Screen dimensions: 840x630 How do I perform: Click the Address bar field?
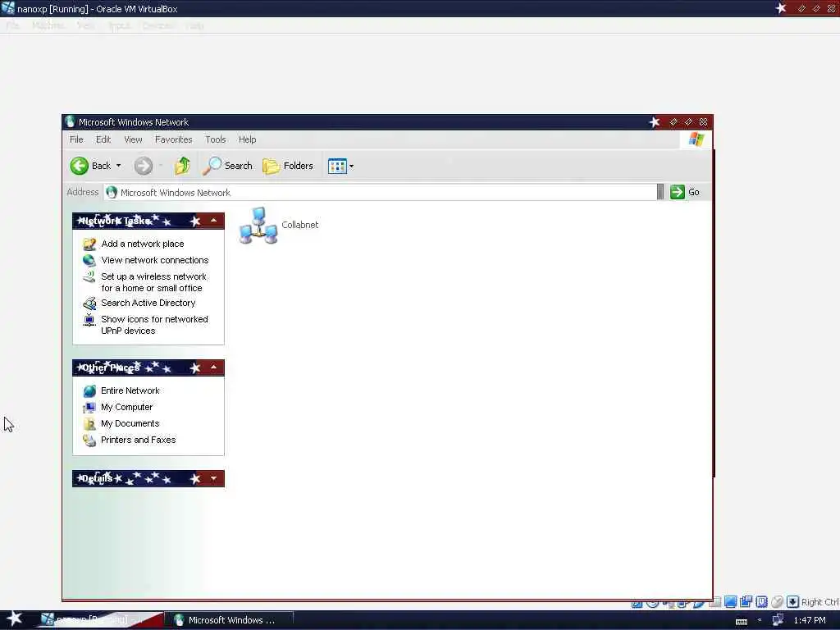379,192
